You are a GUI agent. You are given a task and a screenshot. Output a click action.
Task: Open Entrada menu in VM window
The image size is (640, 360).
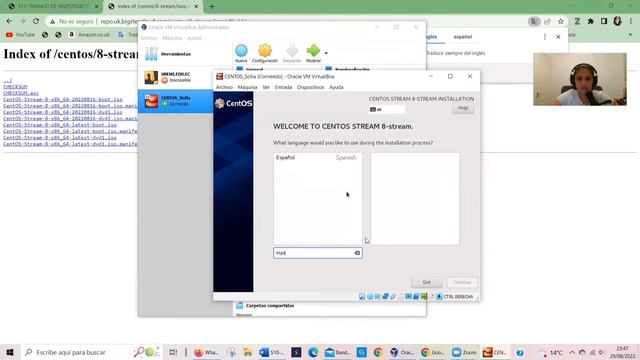[x=283, y=87]
